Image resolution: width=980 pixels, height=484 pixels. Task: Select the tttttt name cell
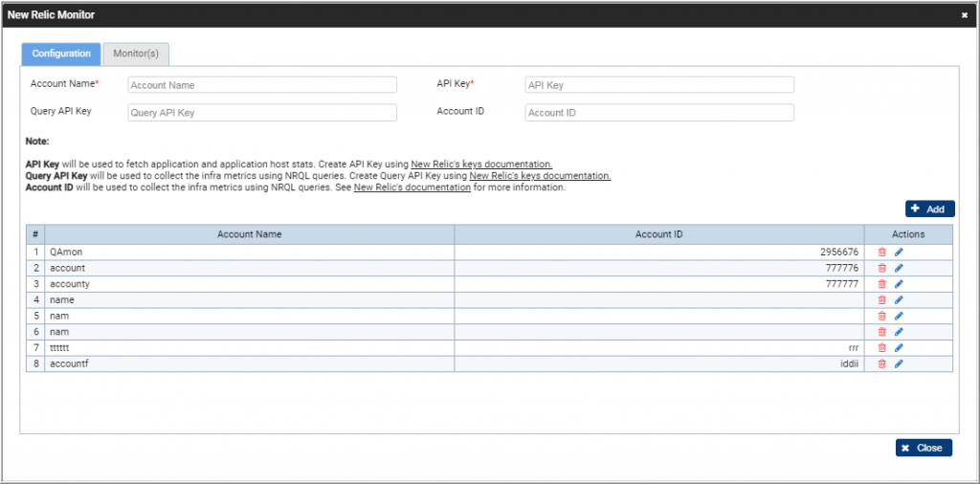250,347
